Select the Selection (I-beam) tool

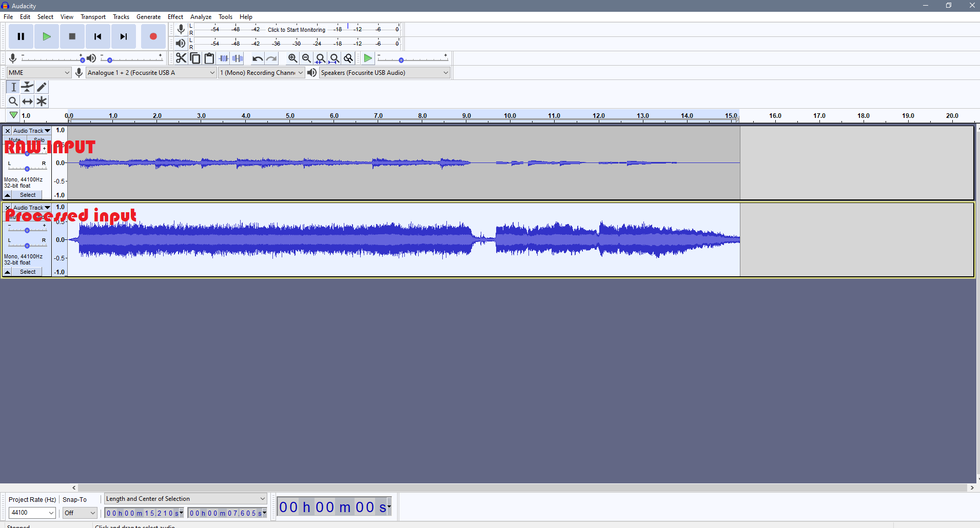(x=13, y=87)
